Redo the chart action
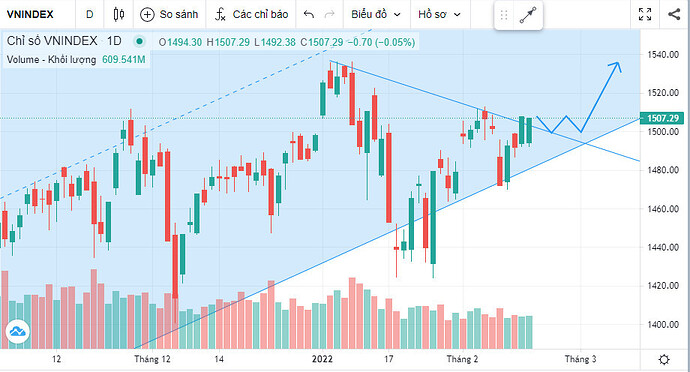The height and width of the screenshot is (372, 690). [x=329, y=15]
